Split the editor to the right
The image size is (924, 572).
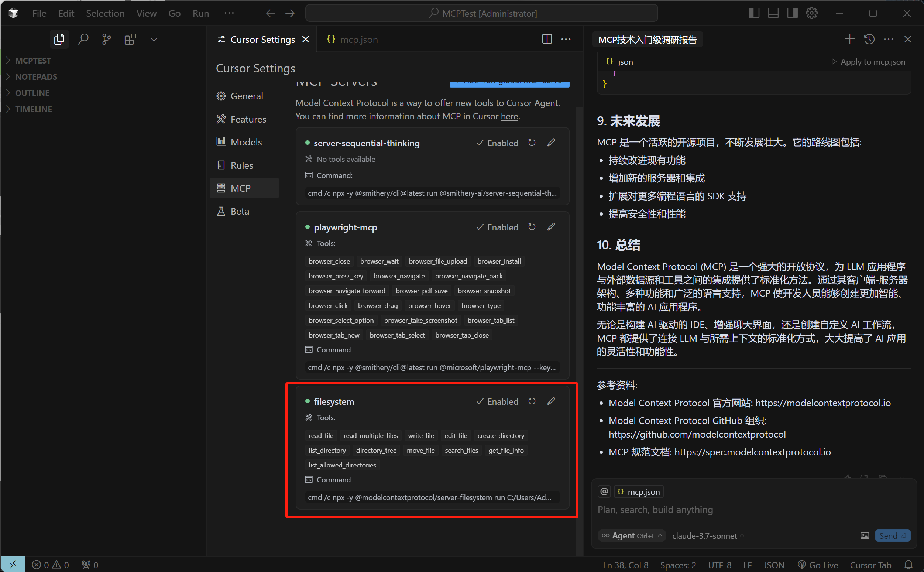click(x=547, y=39)
